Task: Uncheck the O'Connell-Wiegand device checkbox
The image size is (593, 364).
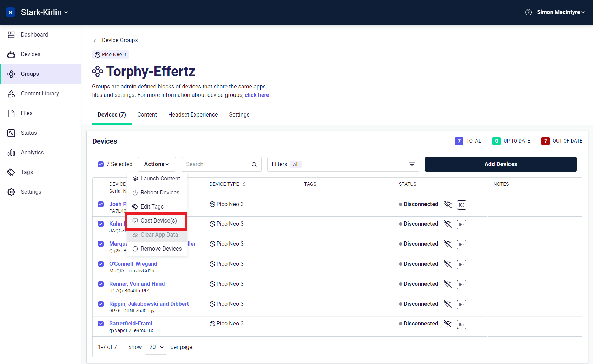Action: pyautogui.click(x=101, y=264)
